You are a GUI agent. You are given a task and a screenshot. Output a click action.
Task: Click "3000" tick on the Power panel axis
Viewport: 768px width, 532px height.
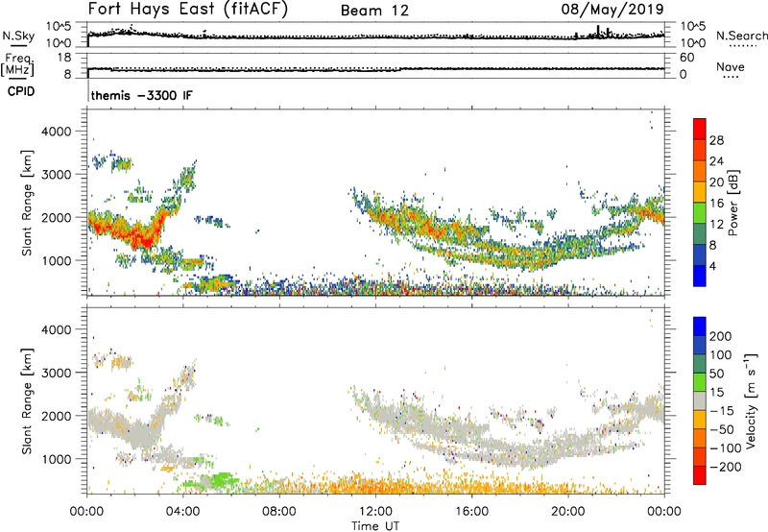57,175
